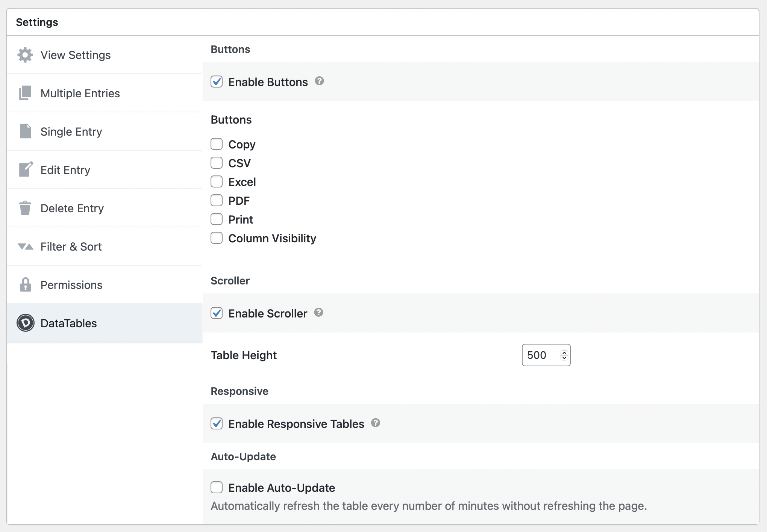Check the Column Visibility checkbox
This screenshot has width=767, height=532.
click(x=217, y=238)
